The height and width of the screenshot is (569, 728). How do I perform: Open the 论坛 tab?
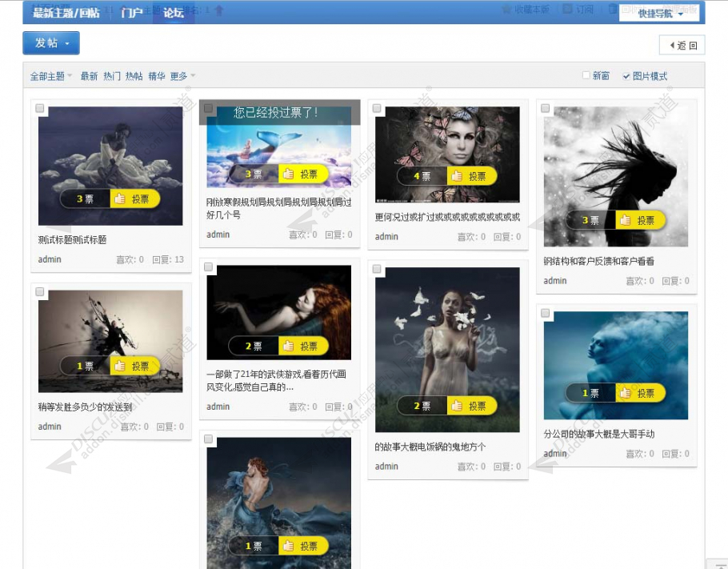pyautogui.click(x=173, y=13)
